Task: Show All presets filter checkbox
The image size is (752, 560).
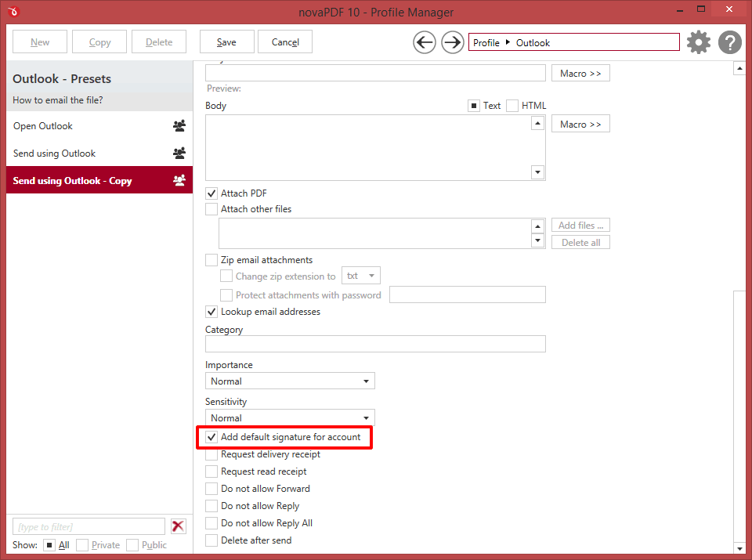Action: coord(49,545)
